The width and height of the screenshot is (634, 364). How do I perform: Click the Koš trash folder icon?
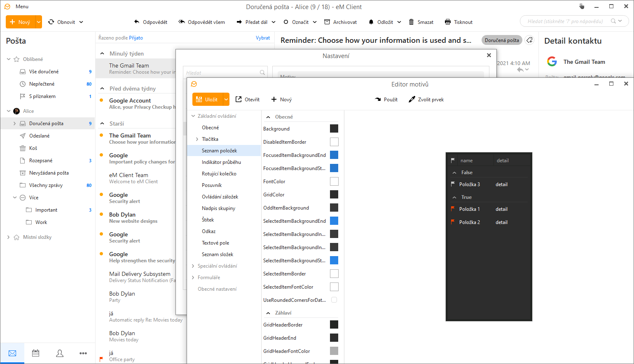coord(23,148)
